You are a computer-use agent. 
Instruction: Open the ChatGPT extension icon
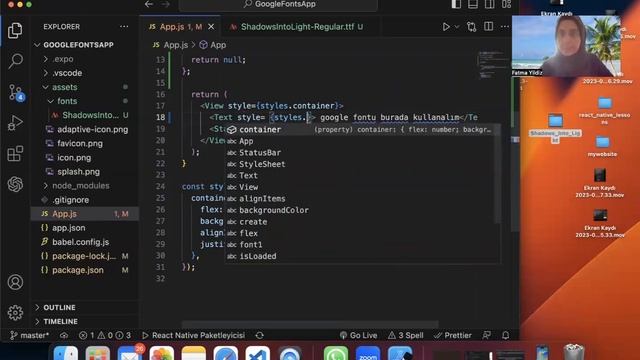pyautogui.click(x=15, y=184)
